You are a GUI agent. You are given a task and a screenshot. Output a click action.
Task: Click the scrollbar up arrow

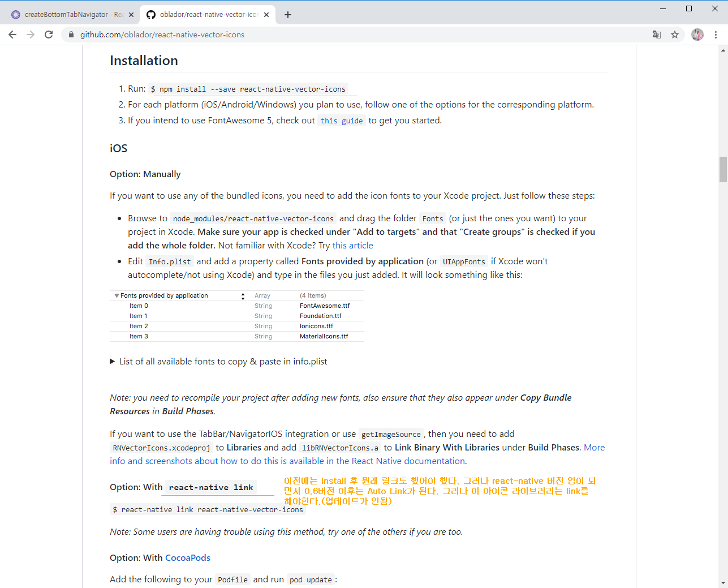coord(723,50)
